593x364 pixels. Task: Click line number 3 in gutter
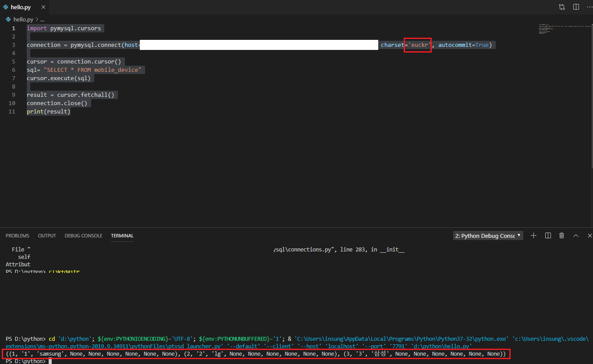(x=14, y=45)
